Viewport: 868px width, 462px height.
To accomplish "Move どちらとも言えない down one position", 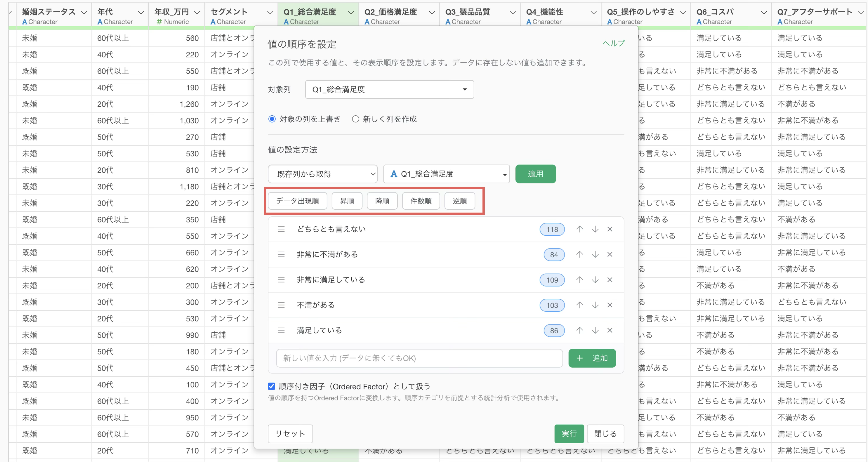I will [x=595, y=229].
